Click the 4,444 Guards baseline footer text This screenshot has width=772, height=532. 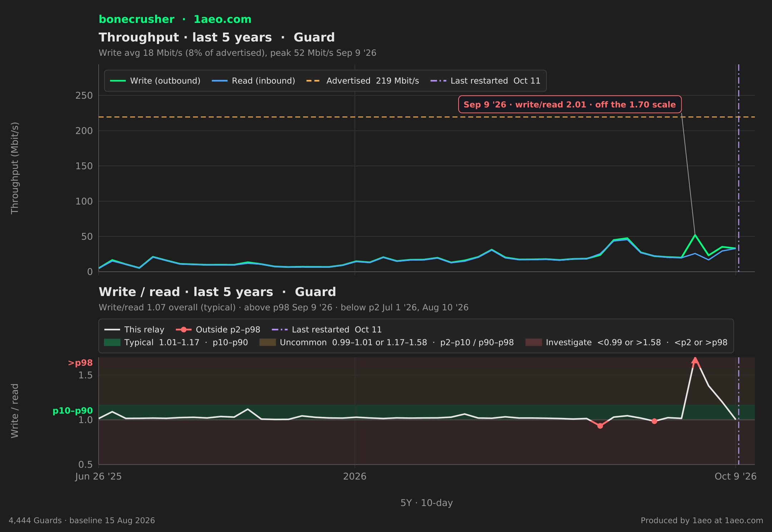(82, 521)
